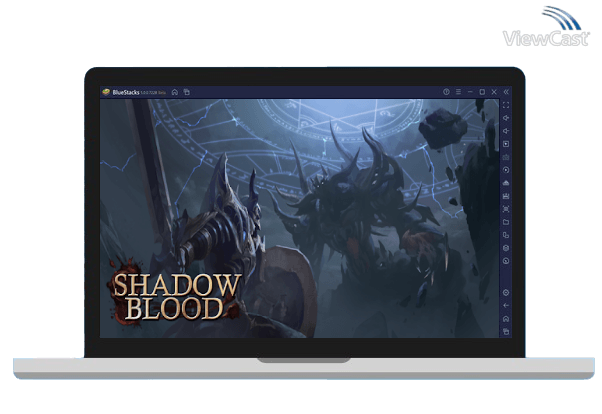
Task: Maximize the BlueStacks window
Action: [x=482, y=92]
